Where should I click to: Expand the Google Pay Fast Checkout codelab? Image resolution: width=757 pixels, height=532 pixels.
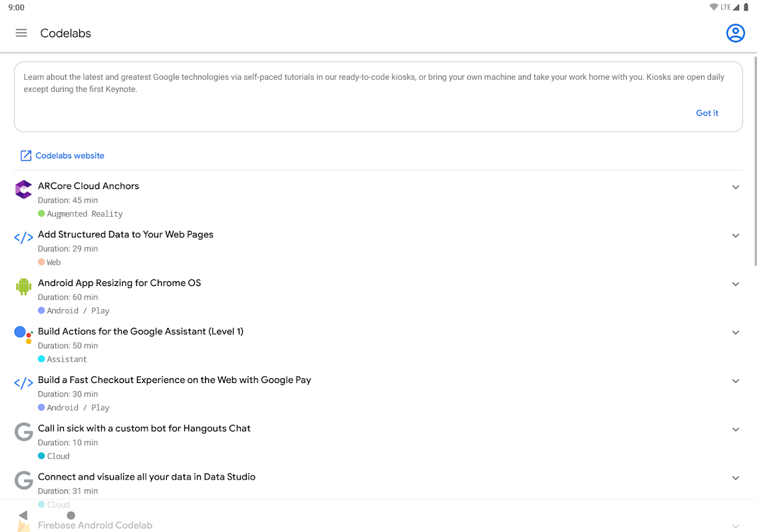pos(735,382)
